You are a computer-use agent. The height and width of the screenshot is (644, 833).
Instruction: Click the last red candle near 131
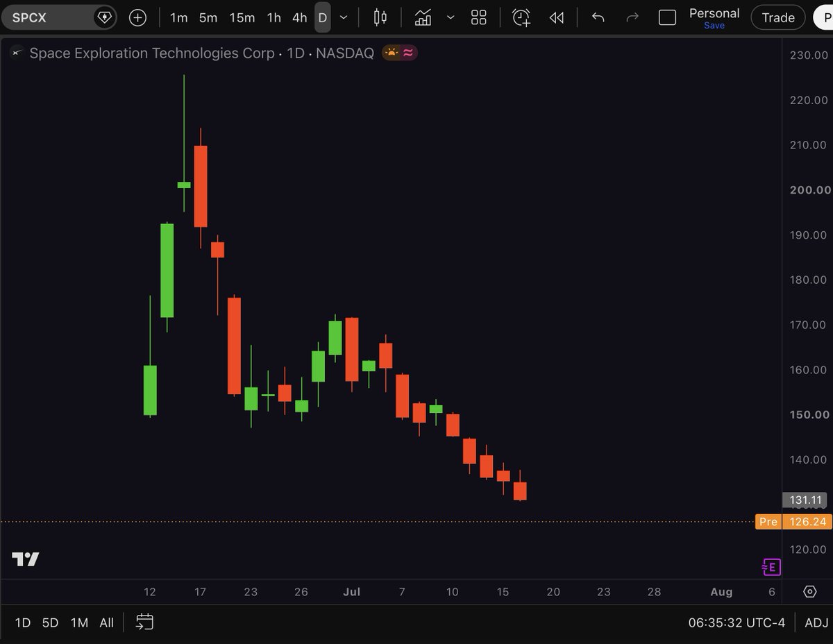(x=520, y=491)
